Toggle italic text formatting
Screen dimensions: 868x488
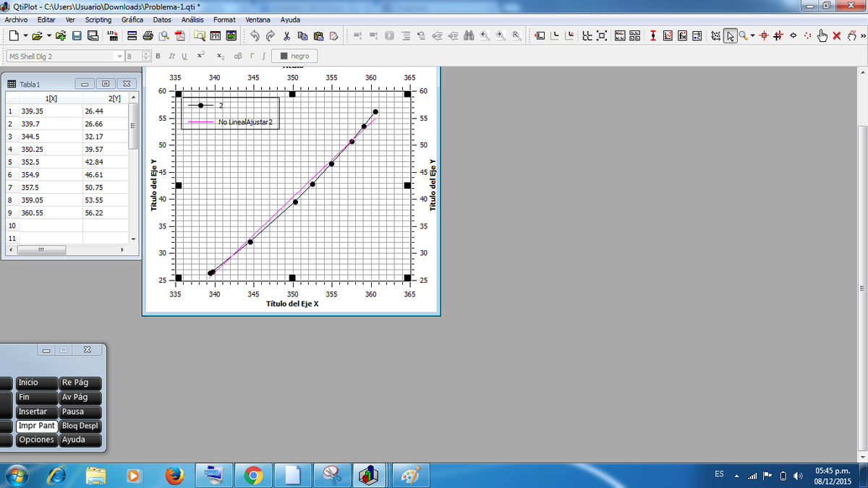pyautogui.click(x=171, y=56)
